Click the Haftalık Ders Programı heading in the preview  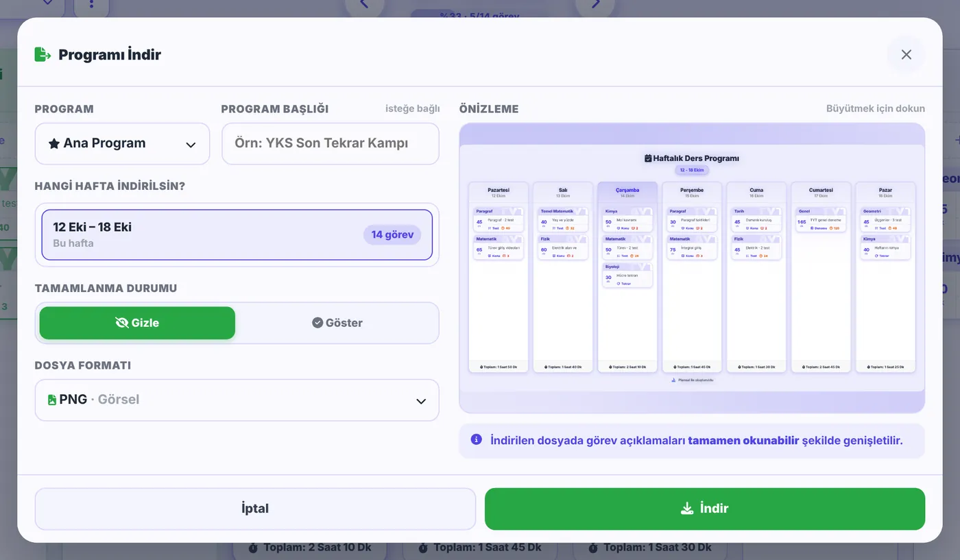pos(692,158)
